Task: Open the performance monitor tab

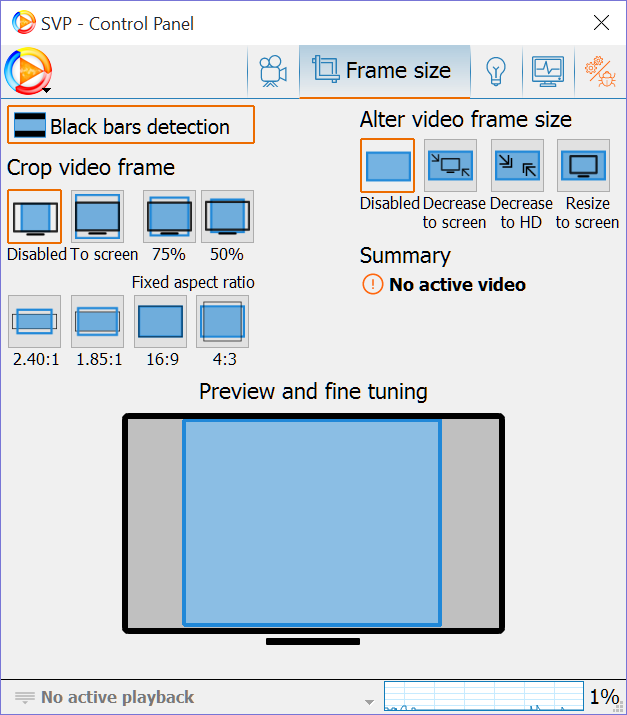Action: tap(547, 71)
